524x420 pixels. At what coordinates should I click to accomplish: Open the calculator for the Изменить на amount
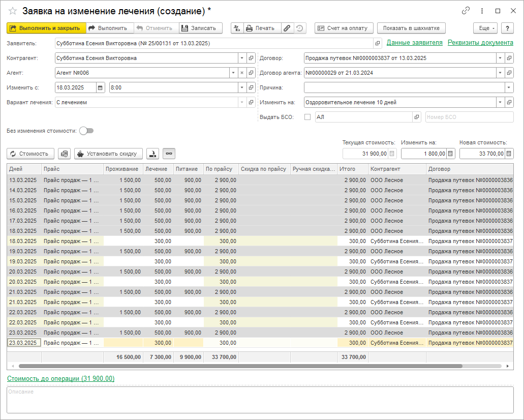point(450,154)
